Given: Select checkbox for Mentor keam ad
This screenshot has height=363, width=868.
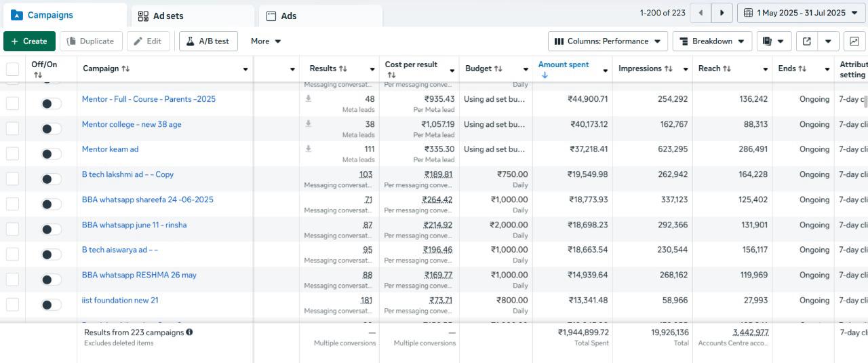Looking at the screenshot, I should pyautogui.click(x=13, y=153).
